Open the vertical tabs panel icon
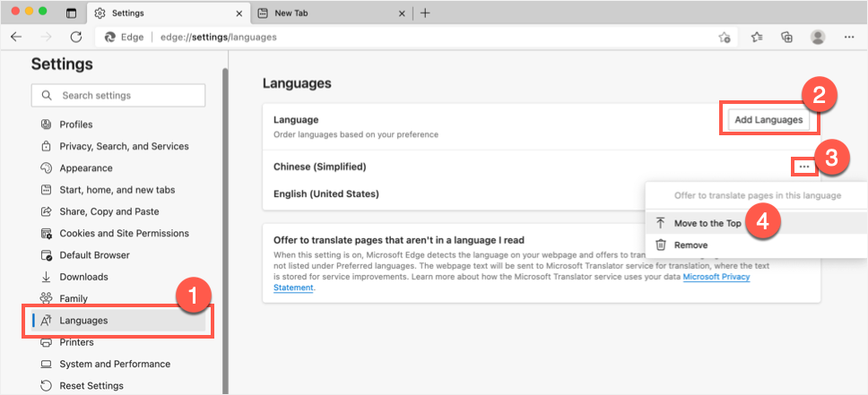Viewport: 868px width, 395px height. coord(72,13)
